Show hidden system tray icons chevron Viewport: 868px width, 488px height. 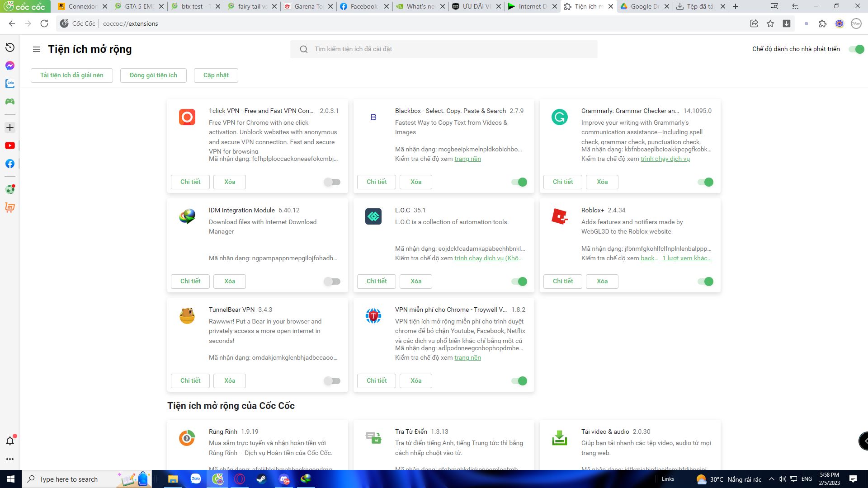771,479
